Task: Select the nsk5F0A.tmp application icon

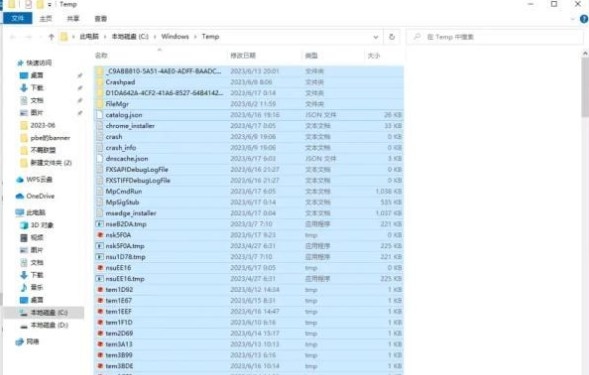Action: [100, 246]
